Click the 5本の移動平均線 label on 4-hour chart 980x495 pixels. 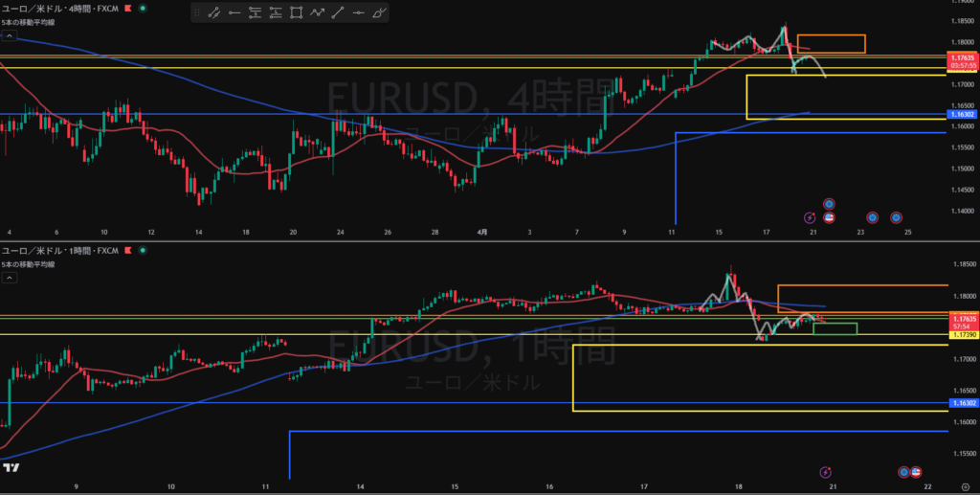click(x=29, y=22)
